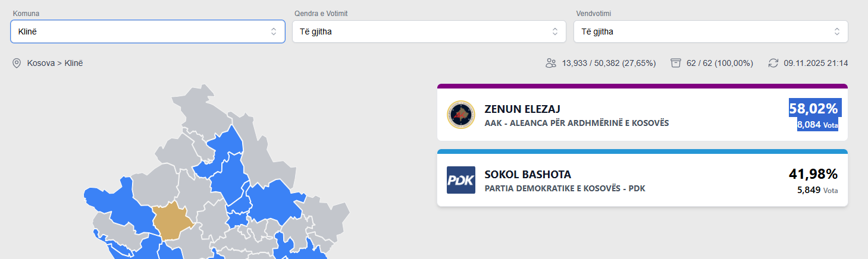
Task: Click the 62 / 62 counted stations text
Action: pyautogui.click(x=720, y=63)
